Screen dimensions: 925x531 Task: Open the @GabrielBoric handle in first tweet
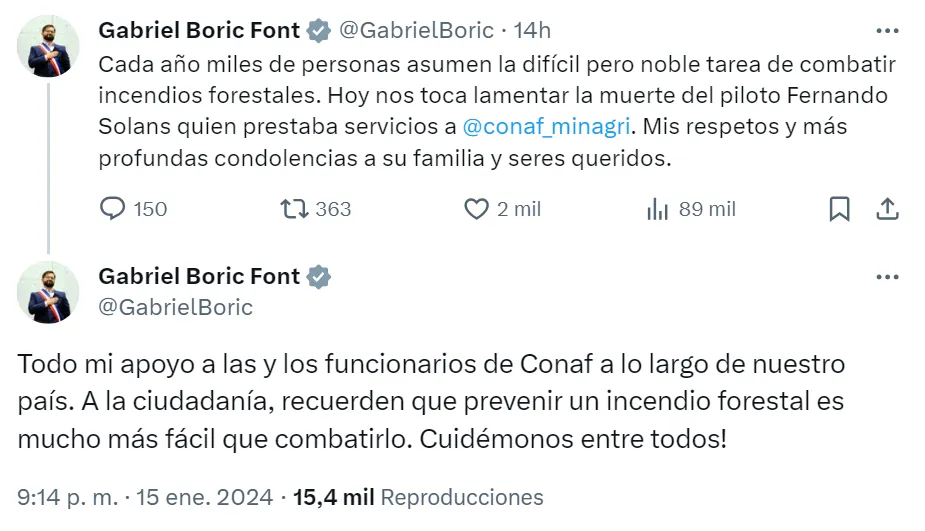(x=417, y=30)
